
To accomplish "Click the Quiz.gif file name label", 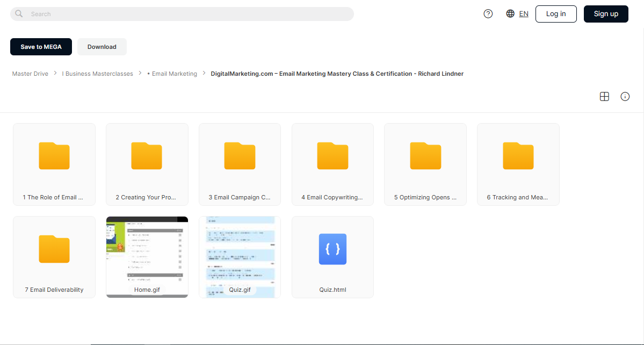I will tap(240, 290).
